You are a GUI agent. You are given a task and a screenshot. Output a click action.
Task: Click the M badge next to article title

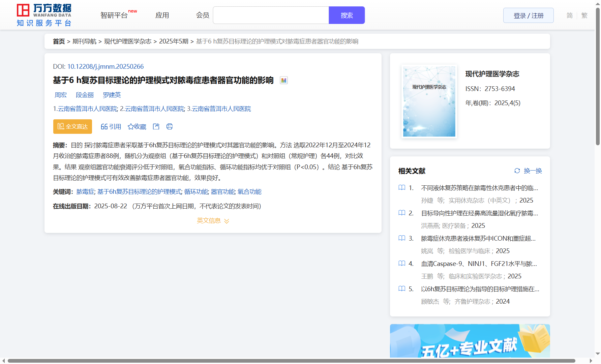pos(284,81)
